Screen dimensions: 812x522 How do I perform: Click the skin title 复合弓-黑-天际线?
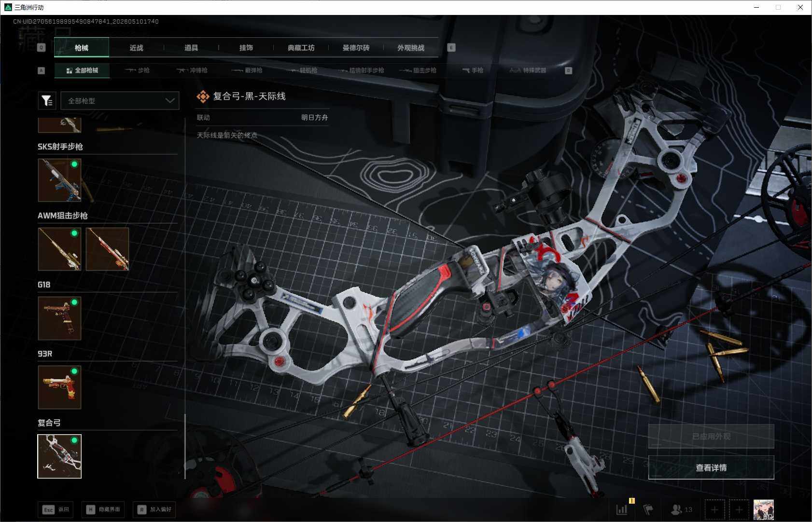coord(250,96)
